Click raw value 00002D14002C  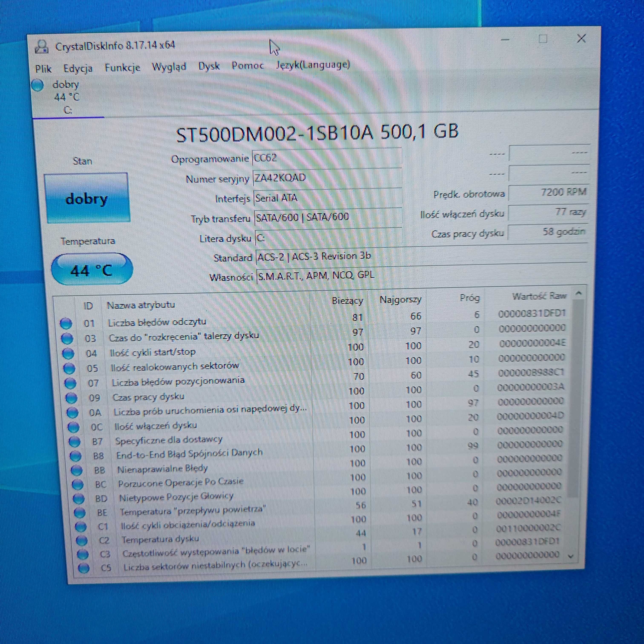[x=528, y=500]
